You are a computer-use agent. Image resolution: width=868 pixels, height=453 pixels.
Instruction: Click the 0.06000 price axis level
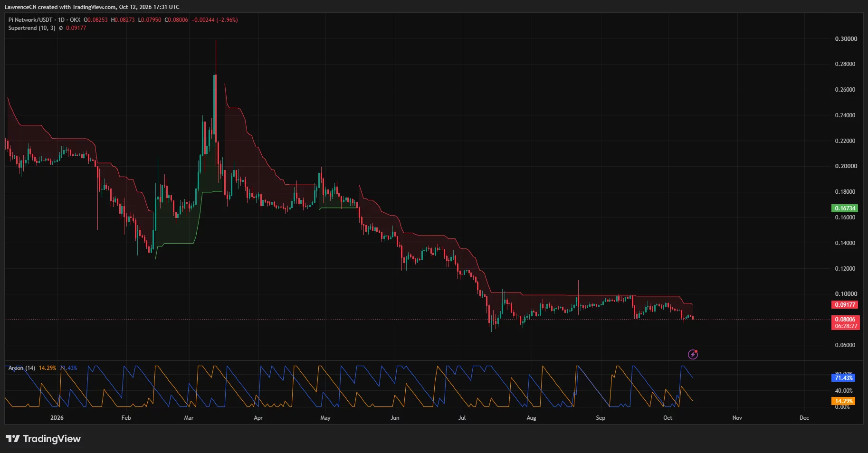point(845,345)
